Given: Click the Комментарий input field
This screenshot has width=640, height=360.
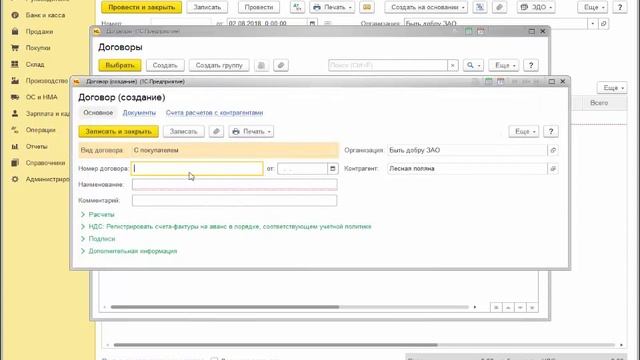Looking at the screenshot, I should [x=235, y=200].
